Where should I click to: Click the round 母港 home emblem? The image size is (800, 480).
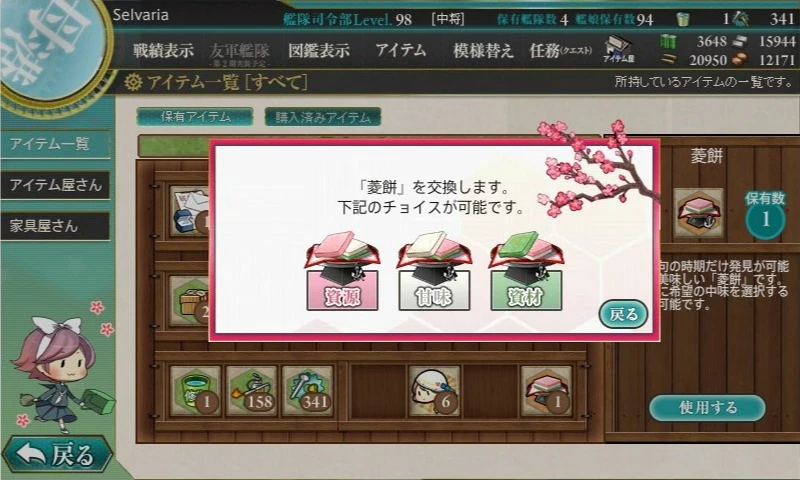tap(51, 47)
